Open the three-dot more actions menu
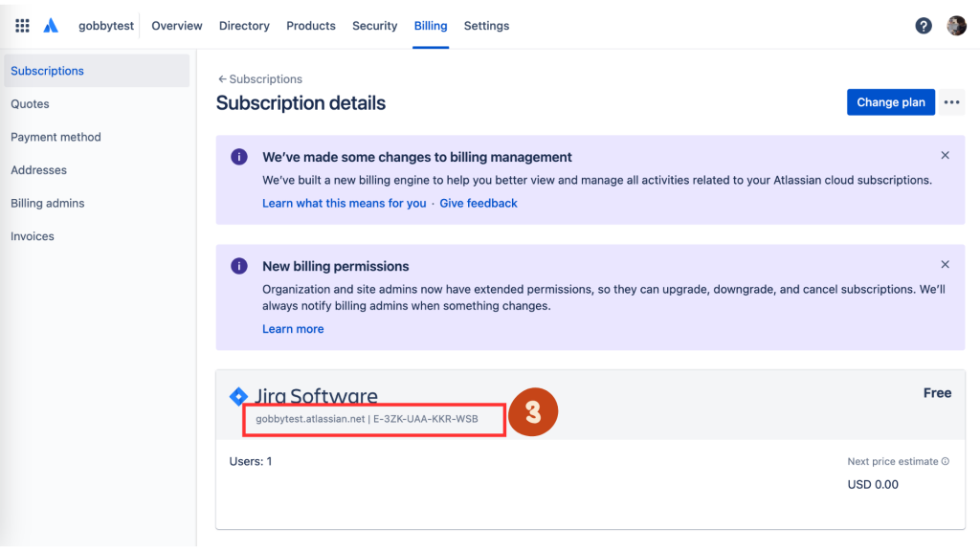Screen dimensions: 980x551 pyautogui.click(x=951, y=102)
